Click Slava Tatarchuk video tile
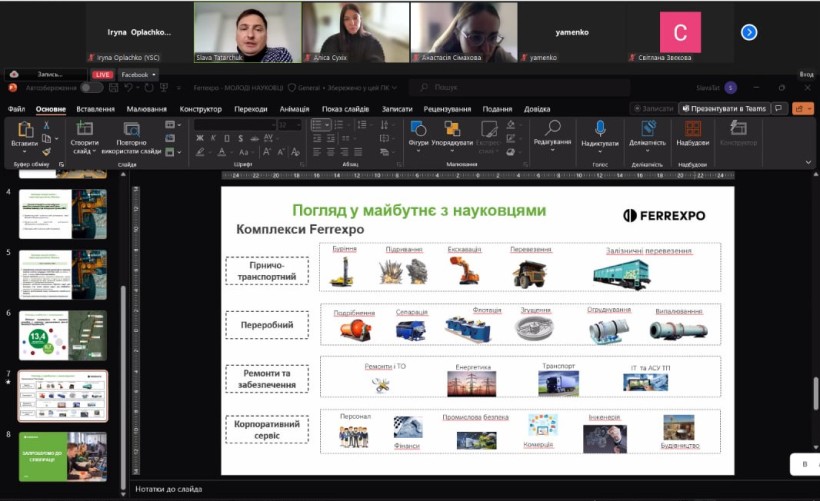 click(x=248, y=32)
